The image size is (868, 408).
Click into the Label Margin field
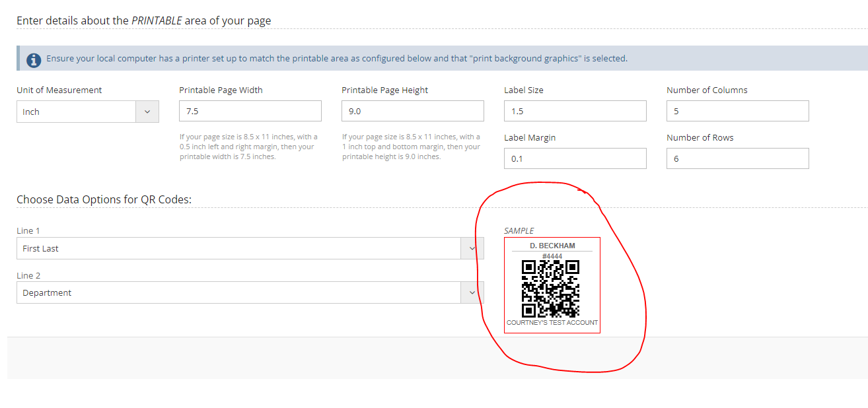[x=575, y=158]
